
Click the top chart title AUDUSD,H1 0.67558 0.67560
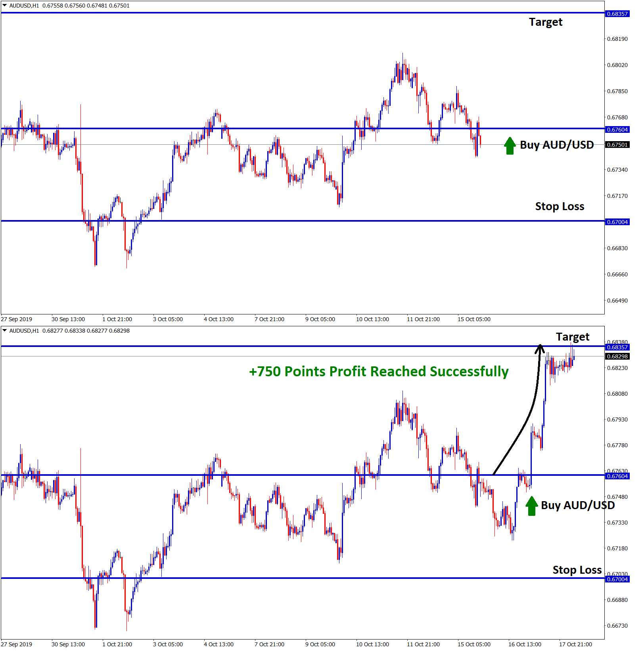69,6
